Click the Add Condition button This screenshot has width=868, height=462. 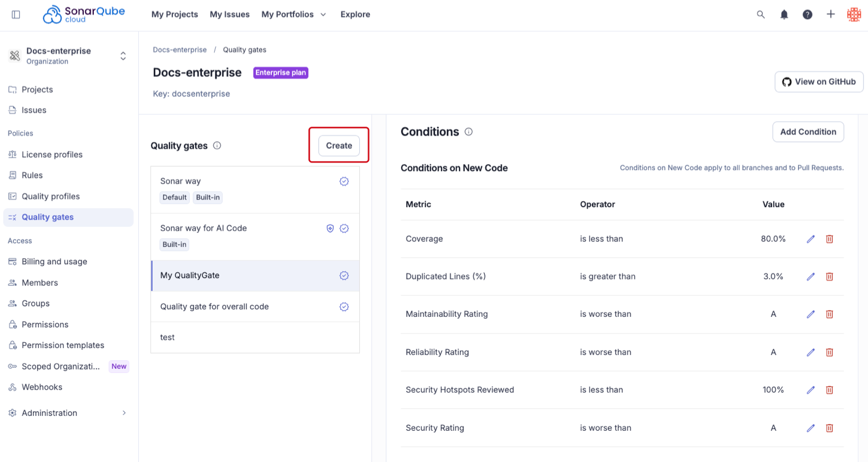[808, 132]
